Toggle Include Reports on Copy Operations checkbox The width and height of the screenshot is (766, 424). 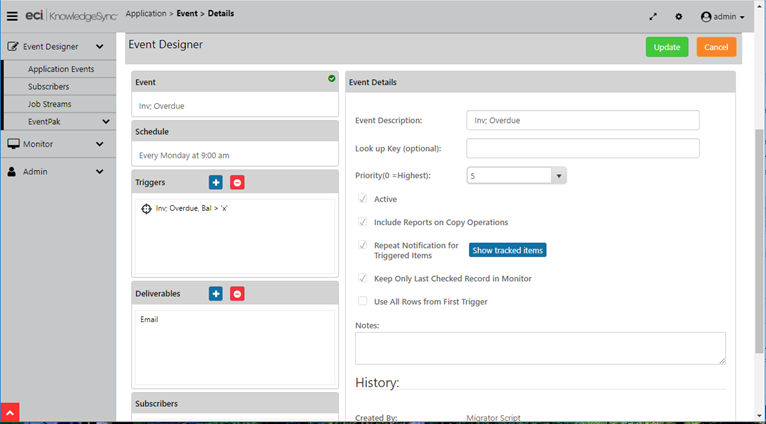[x=362, y=222]
